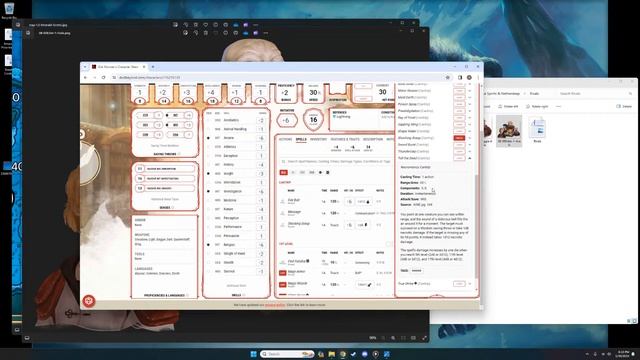
Task: Switch to the Actions tab
Action: click(x=285, y=140)
